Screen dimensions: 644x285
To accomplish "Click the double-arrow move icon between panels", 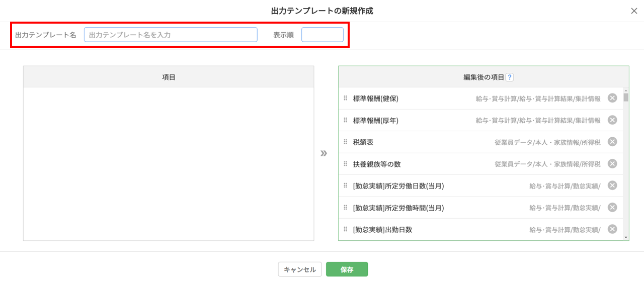I will click(x=324, y=153).
